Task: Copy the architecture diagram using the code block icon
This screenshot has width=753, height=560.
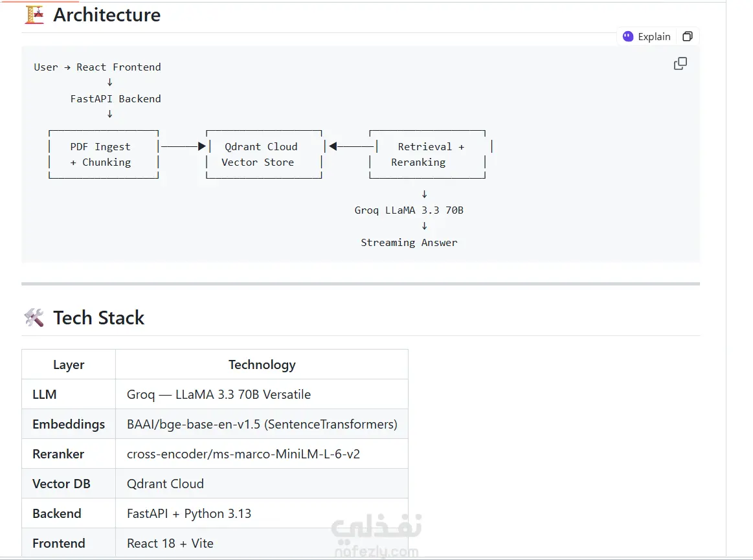Action: coord(680,63)
